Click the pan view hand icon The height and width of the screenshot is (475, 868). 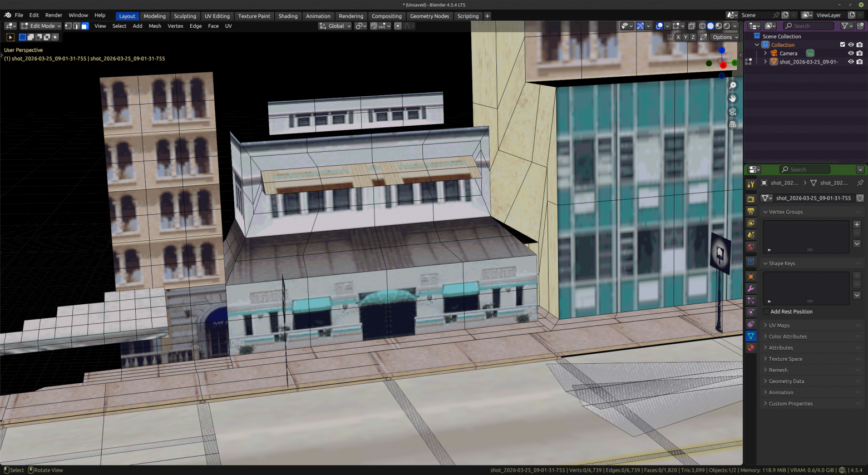(733, 98)
